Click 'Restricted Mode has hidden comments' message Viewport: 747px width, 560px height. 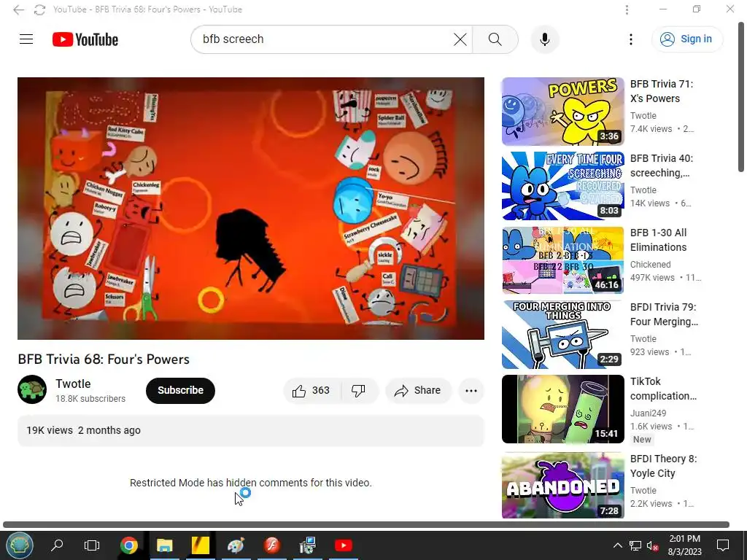tap(251, 483)
